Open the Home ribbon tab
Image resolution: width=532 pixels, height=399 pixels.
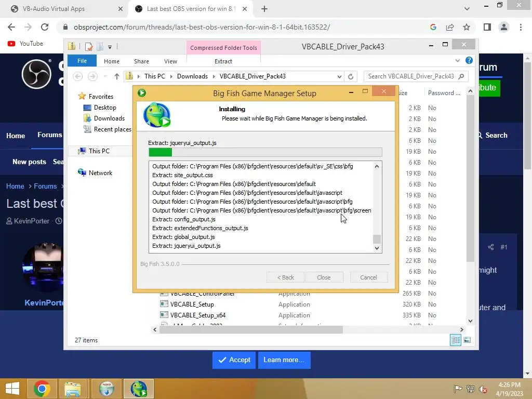[112, 61]
